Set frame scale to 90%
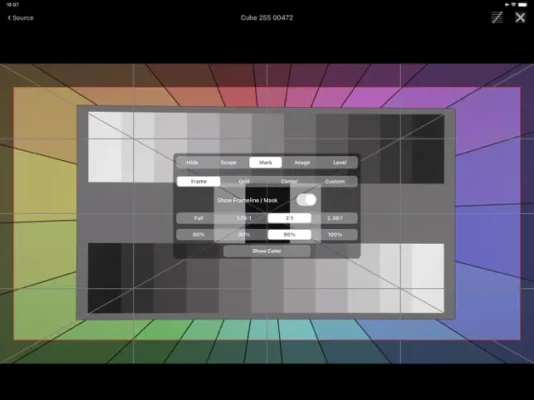This screenshot has height=400, width=534. click(x=244, y=235)
